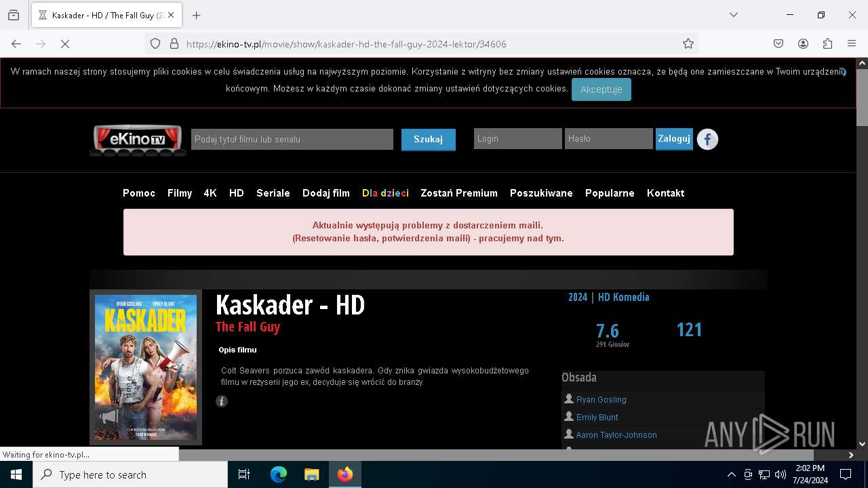Click the eKino TV logo

138,140
